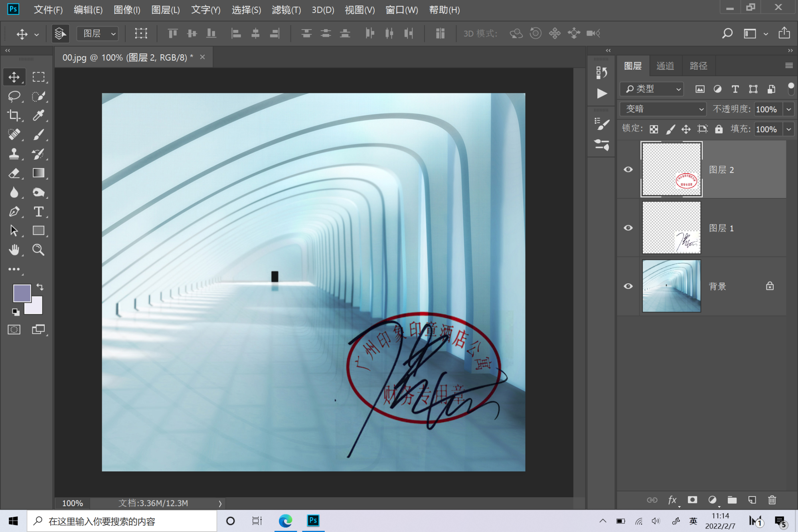The image size is (798, 532).
Task: Open Microsoft Edge from the taskbar
Action: (x=285, y=521)
